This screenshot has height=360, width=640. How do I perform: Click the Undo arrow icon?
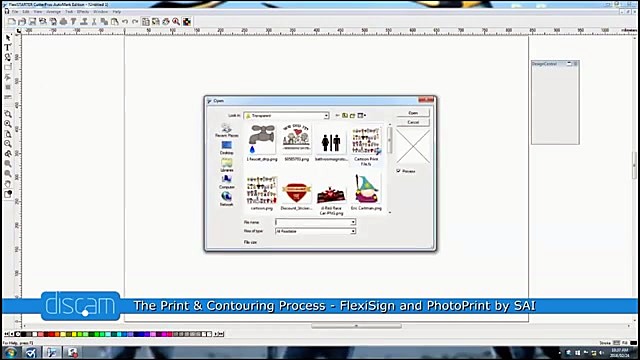click(x=125, y=22)
